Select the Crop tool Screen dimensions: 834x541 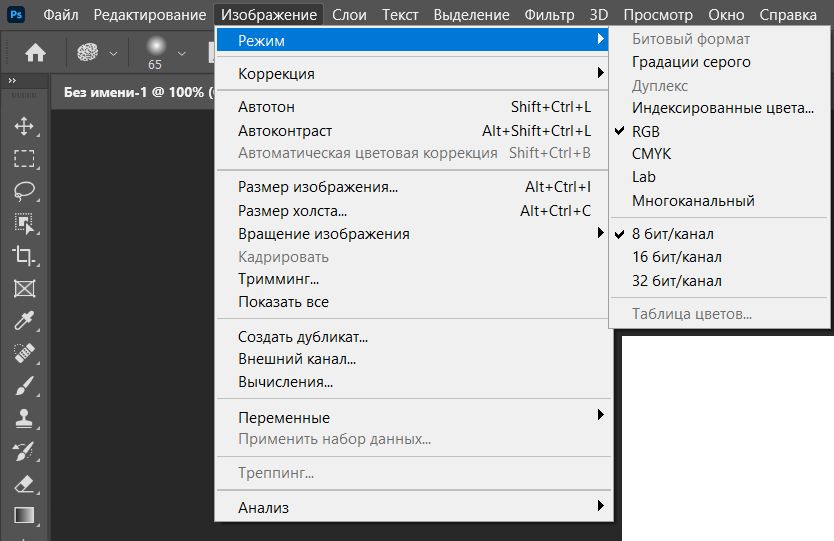[x=24, y=255]
